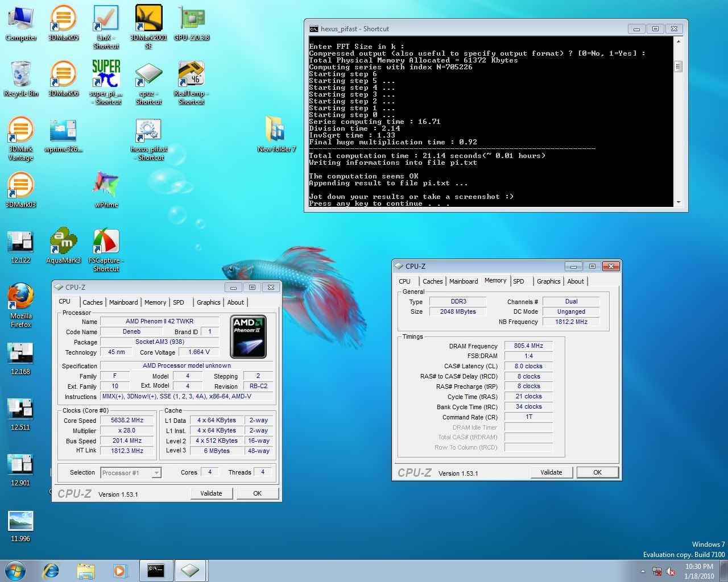Open the 3DMark2001 SE desktop icon
This screenshot has height=582, width=728.
(148, 27)
